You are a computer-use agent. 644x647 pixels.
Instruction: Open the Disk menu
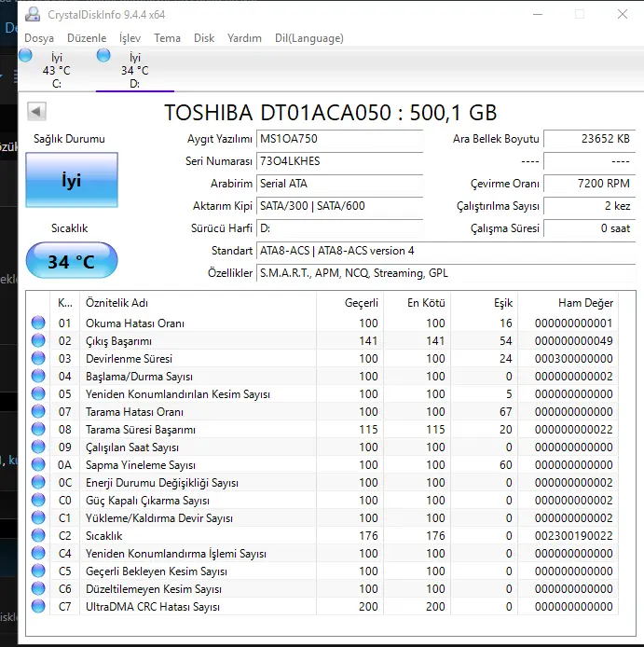pyautogui.click(x=204, y=38)
